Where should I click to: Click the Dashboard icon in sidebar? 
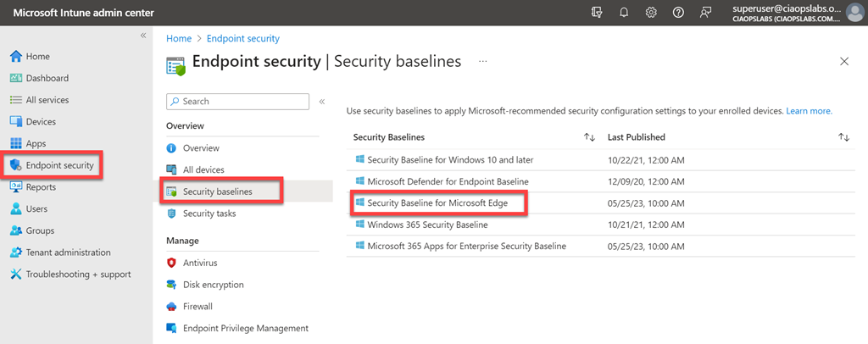tap(15, 78)
